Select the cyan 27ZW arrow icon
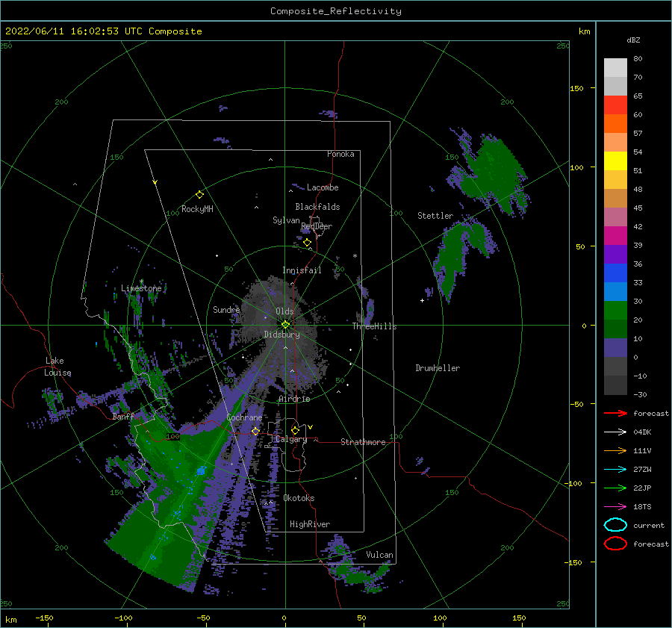This screenshot has height=628, width=672. [615, 470]
